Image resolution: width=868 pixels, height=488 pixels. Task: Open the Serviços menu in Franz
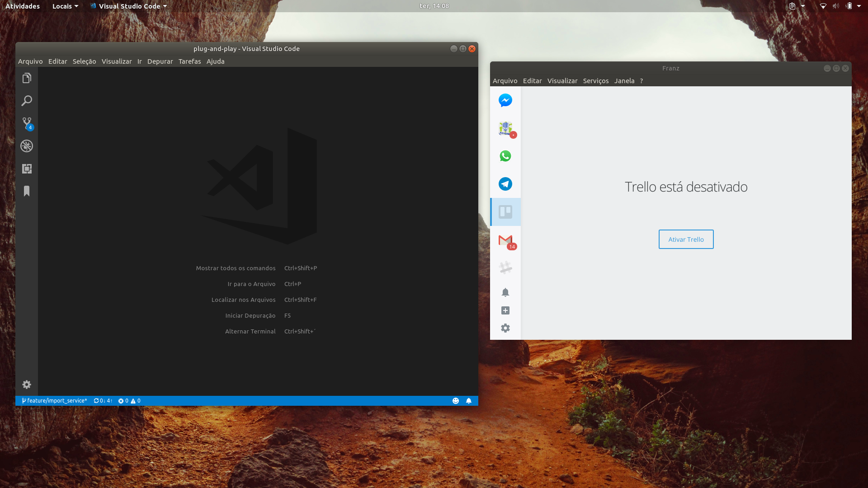coord(595,81)
